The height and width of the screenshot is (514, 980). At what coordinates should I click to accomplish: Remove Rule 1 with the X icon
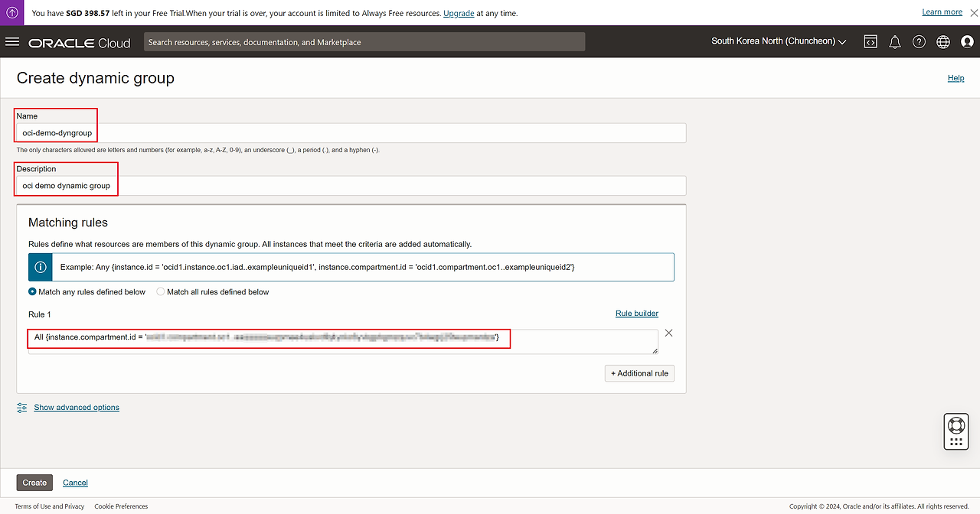point(668,333)
